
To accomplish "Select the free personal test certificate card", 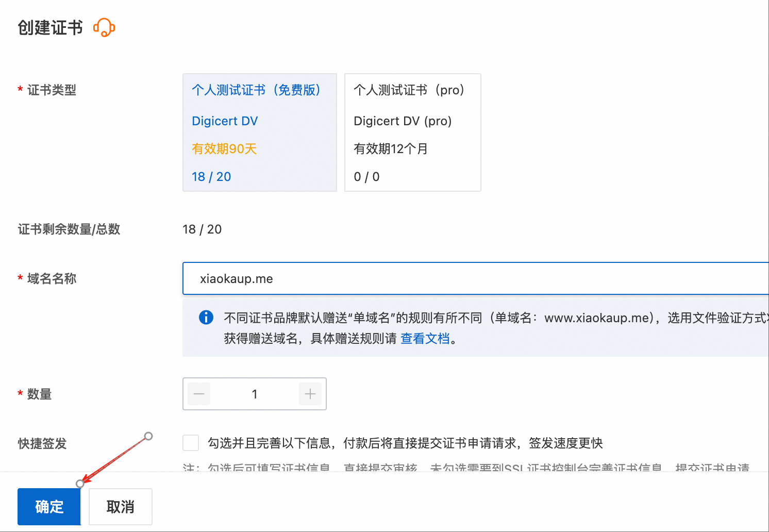I will click(260, 132).
